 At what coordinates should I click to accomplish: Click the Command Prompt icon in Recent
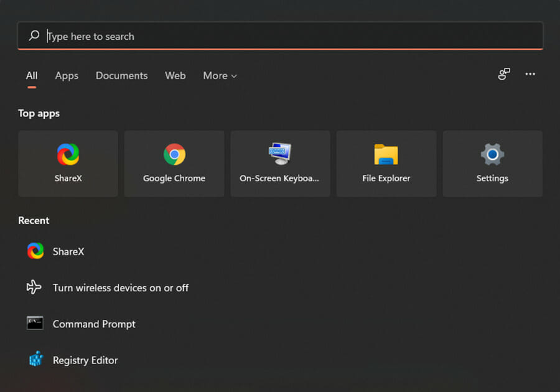coord(35,324)
